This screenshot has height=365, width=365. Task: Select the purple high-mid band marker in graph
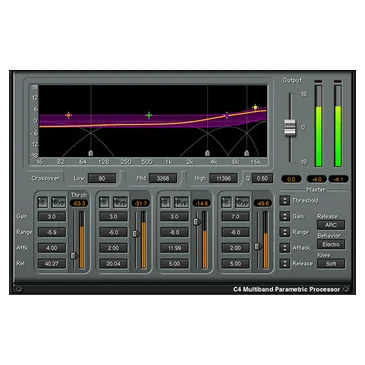click(x=227, y=116)
